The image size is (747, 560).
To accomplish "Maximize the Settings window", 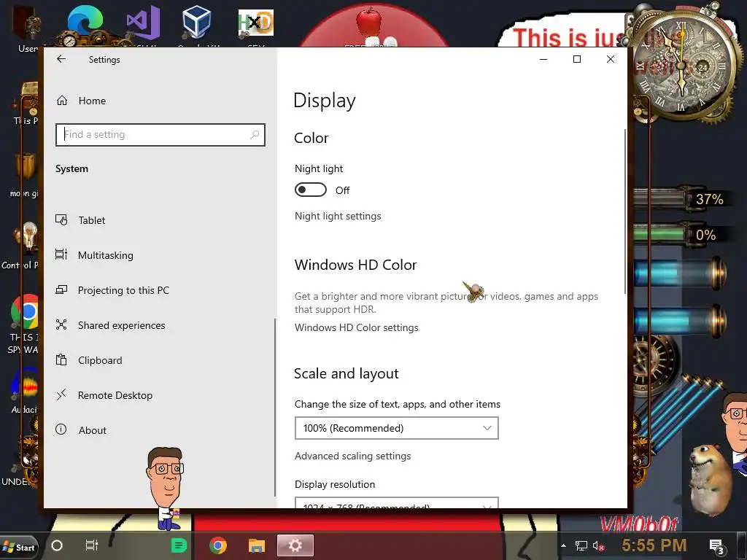I will (x=577, y=59).
